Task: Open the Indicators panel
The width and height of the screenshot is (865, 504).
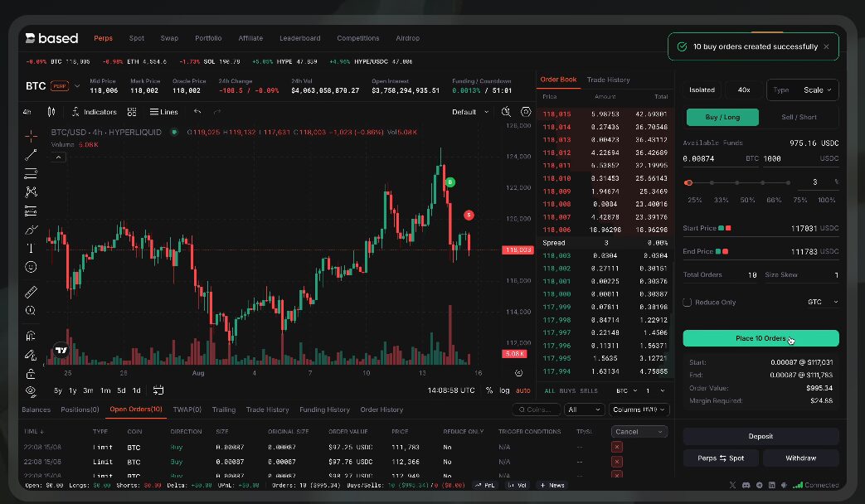Action: coord(95,112)
